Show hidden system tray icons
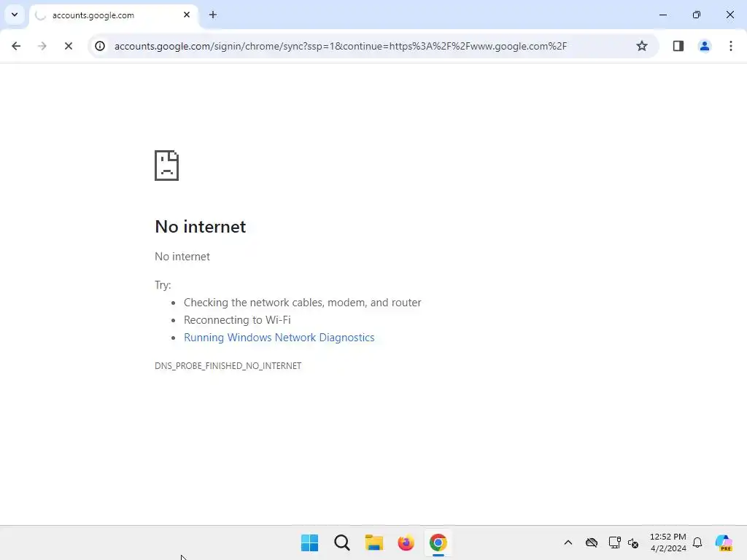Viewport: 747px width, 560px height. point(568,542)
